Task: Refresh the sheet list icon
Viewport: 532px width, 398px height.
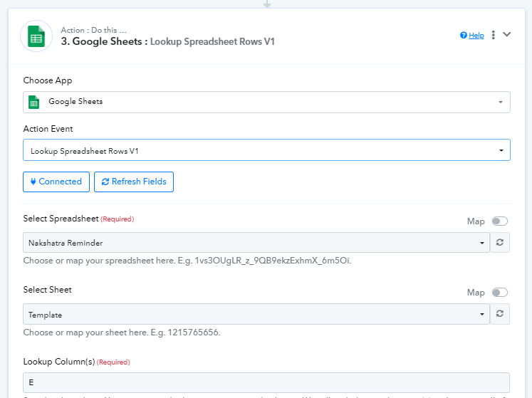Action: click(500, 314)
